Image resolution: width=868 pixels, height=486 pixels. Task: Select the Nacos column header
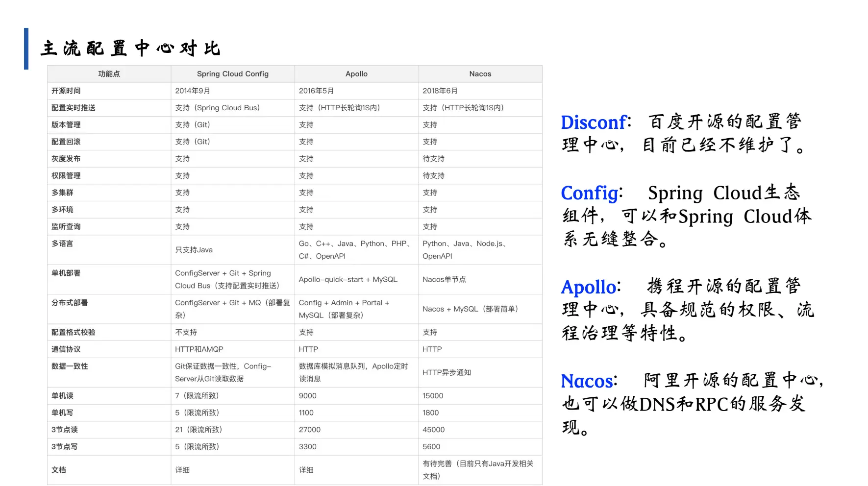tap(480, 74)
